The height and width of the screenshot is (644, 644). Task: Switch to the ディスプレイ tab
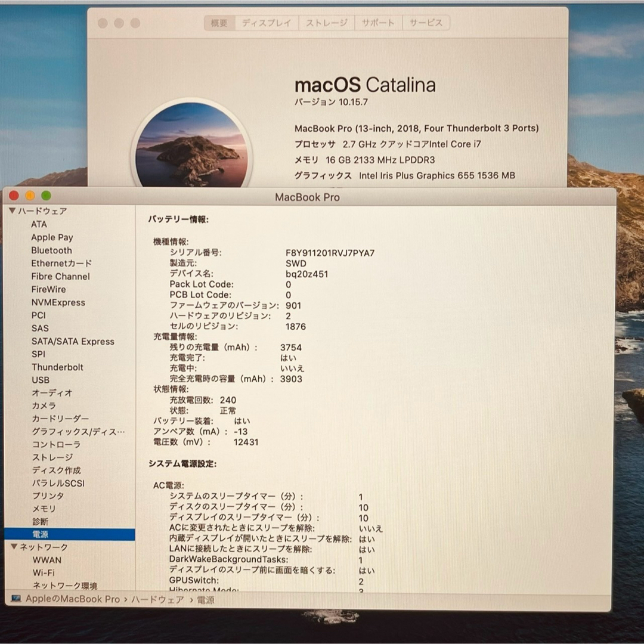(267, 23)
